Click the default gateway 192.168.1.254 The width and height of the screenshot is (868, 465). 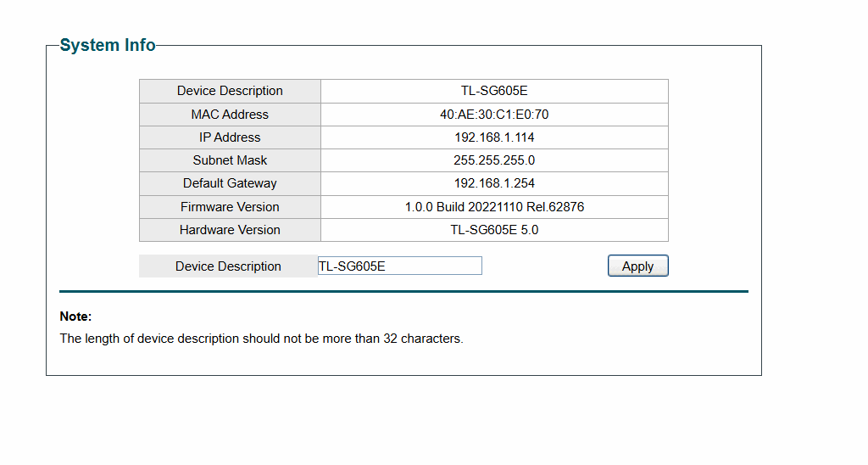[494, 183]
